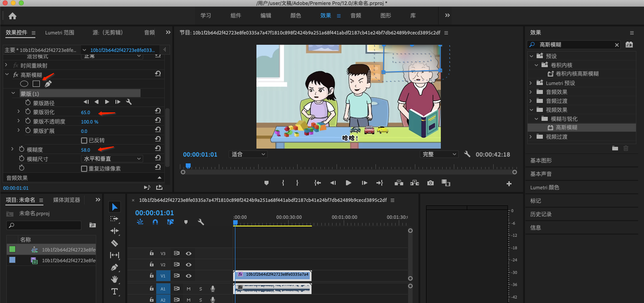644x303 pixels.
Task: Add a marker in the Program monitor
Action: pyautogui.click(x=267, y=183)
